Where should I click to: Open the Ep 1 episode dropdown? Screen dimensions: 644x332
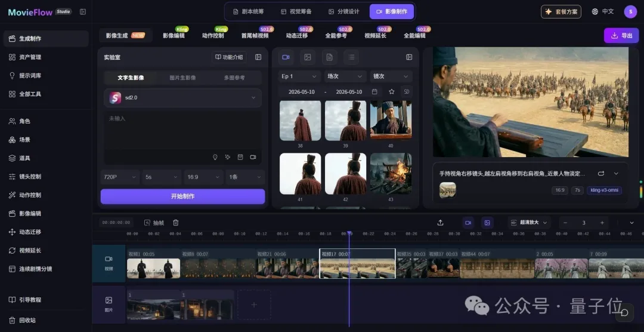tap(300, 76)
